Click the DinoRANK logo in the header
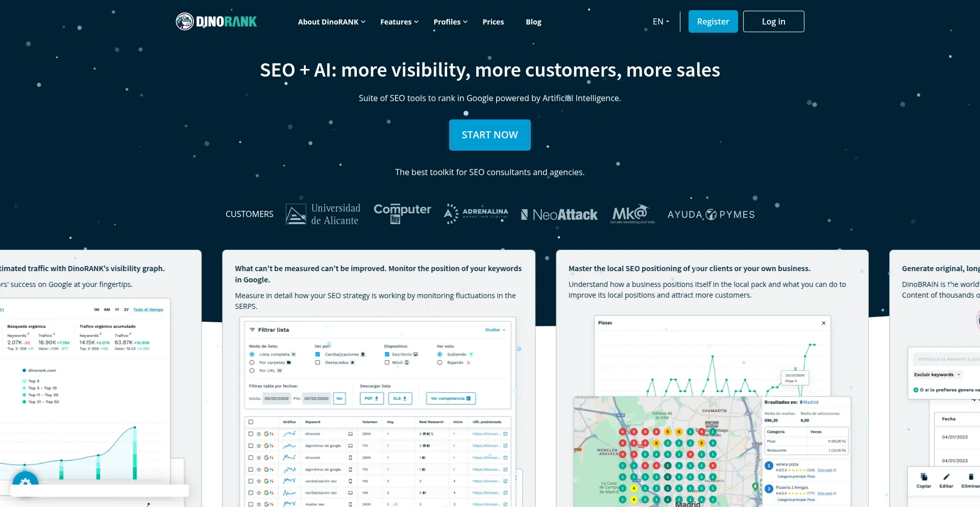The width and height of the screenshot is (980, 507). point(216,21)
